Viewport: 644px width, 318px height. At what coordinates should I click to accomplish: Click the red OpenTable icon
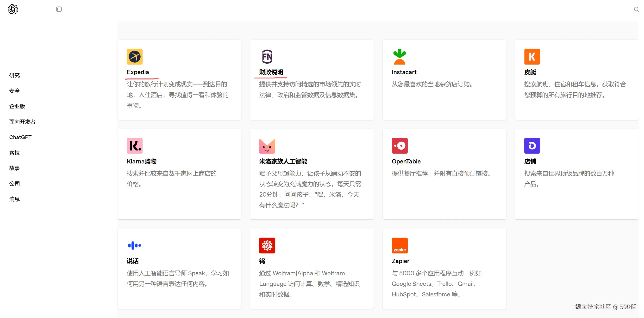coord(399,145)
